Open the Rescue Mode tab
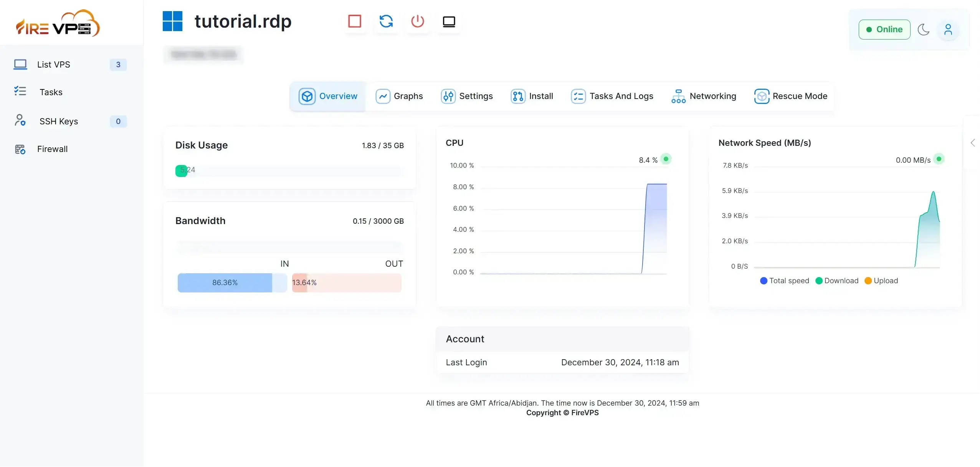Image resolution: width=980 pixels, height=467 pixels. pos(790,96)
